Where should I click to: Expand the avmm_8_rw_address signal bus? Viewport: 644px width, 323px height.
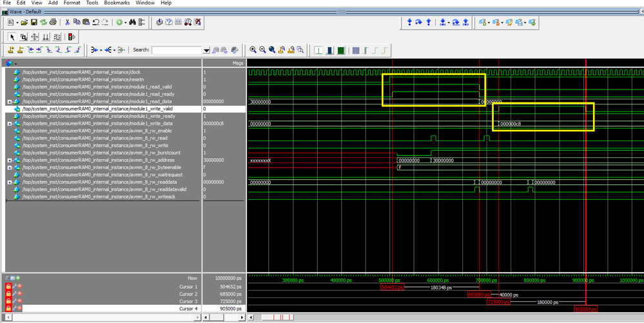(9, 160)
